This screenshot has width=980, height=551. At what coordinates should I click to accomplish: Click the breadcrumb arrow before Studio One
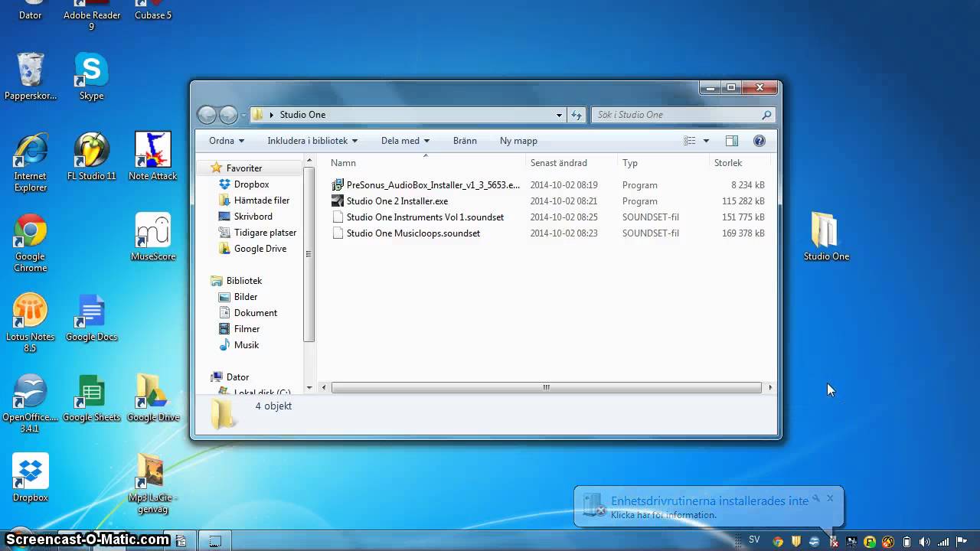(271, 115)
